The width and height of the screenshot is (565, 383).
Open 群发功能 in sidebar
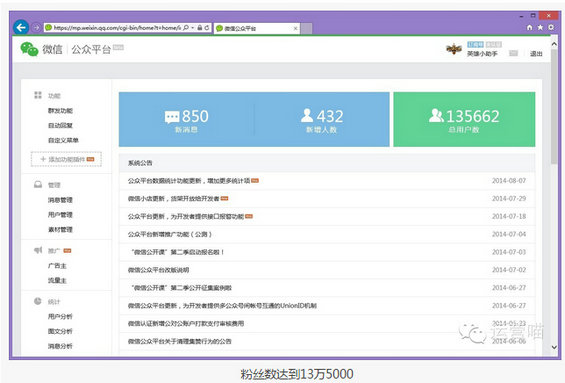point(61,111)
